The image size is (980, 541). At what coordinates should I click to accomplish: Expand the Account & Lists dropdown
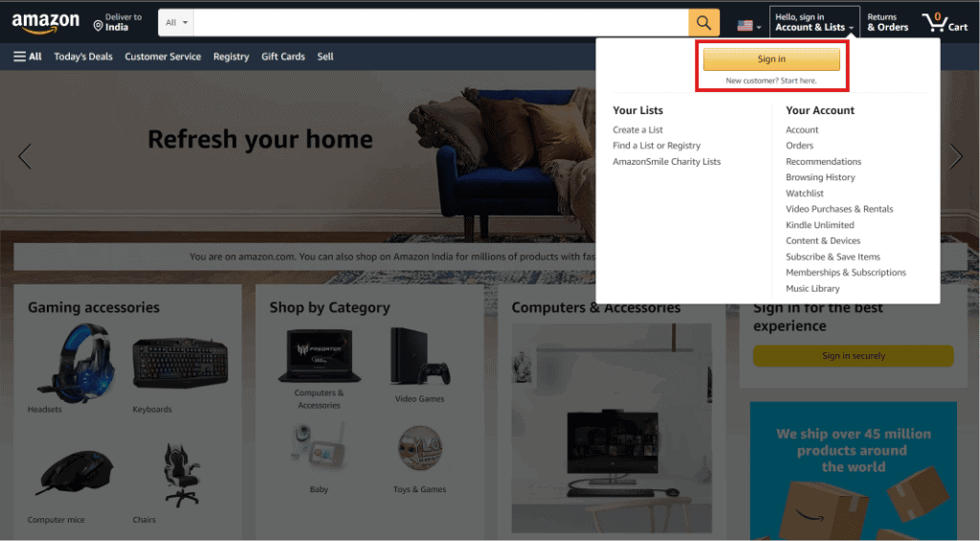[x=814, y=23]
